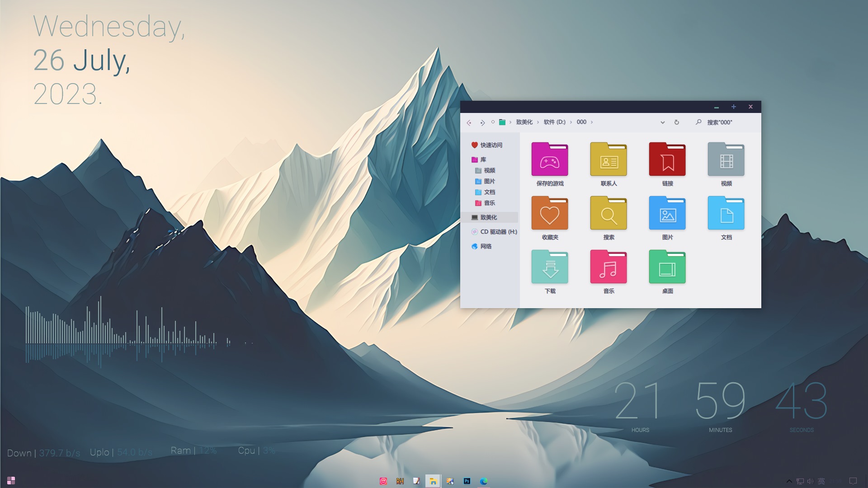
Task: Open the 联系人 contacts folder
Action: (x=609, y=160)
